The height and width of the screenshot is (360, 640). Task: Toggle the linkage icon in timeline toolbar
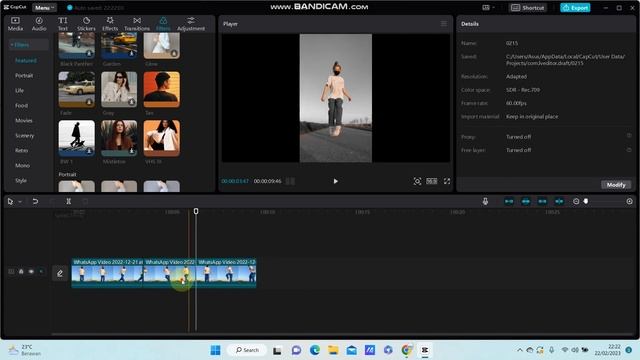coord(542,201)
